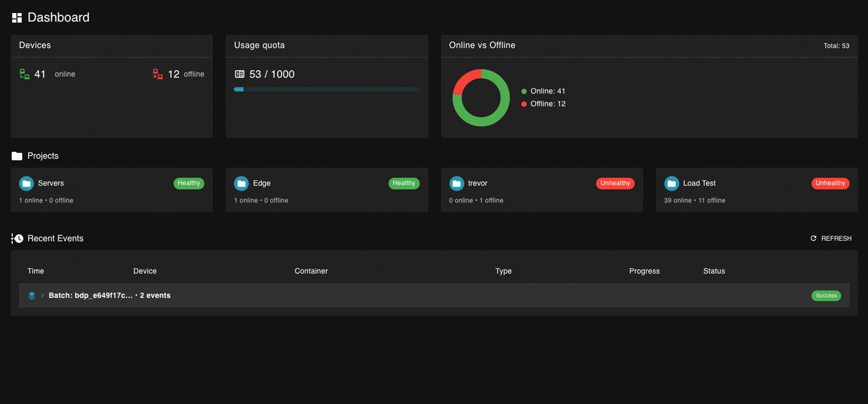Click the Type column header

(503, 271)
